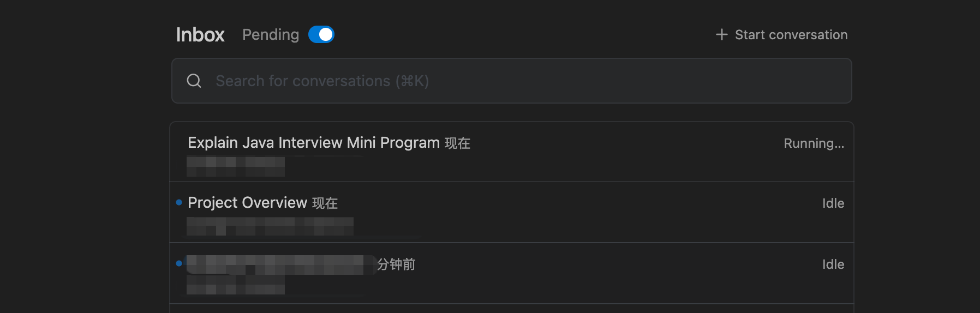Focus the Search for conversations field
980x313 pixels.
tap(491, 81)
